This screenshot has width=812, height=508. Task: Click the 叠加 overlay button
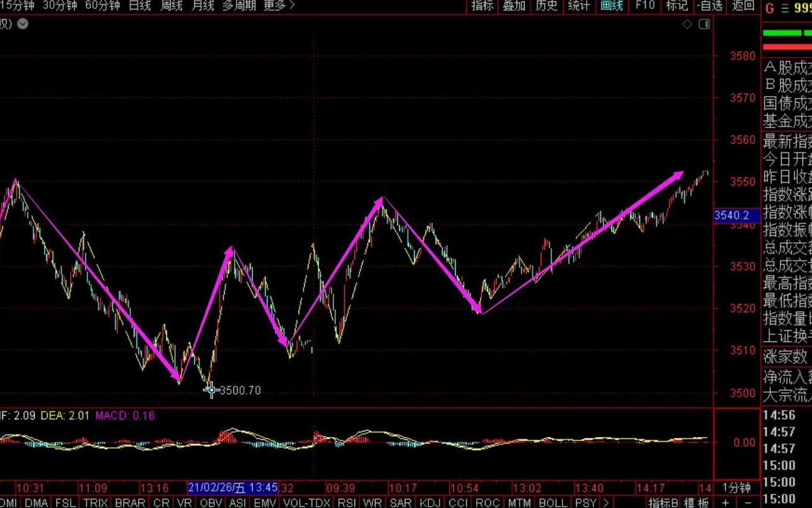514,6
